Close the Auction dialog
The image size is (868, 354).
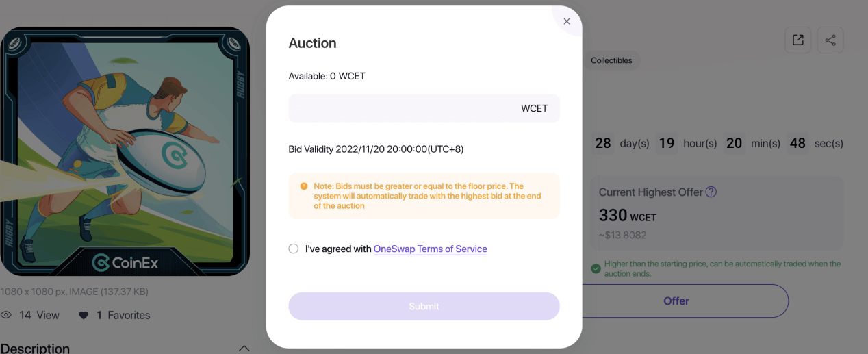(x=566, y=21)
